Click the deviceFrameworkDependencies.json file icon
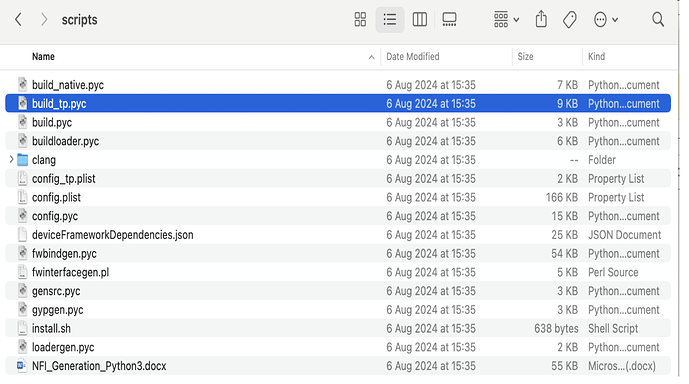The width and height of the screenshot is (689, 384). [x=23, y=235]
